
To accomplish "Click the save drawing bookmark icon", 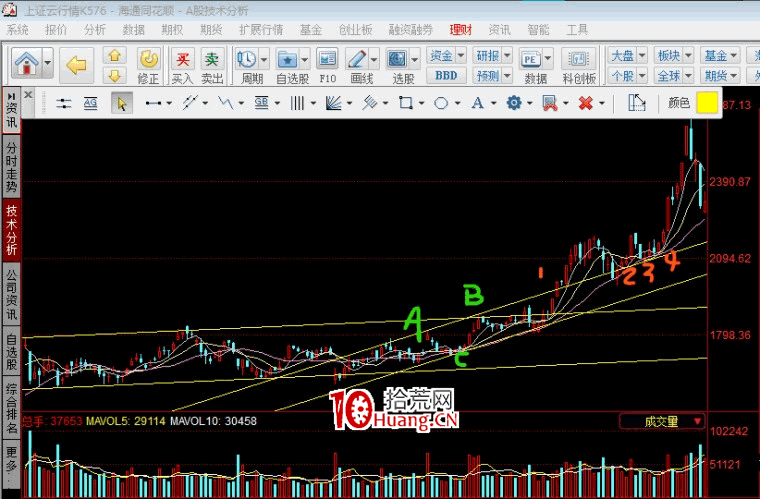I will pyautogui.click(x=550, y=103).
